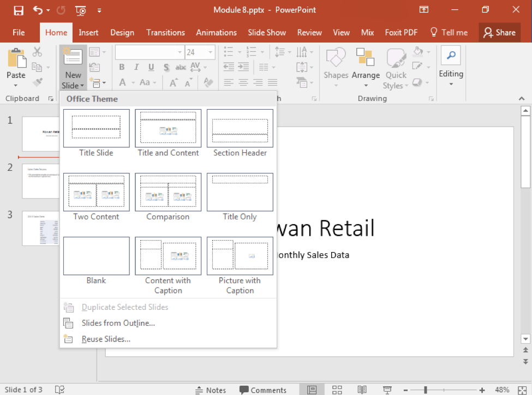
Task: Collapse the ribbon with the chevron
Action: (522, 98)
